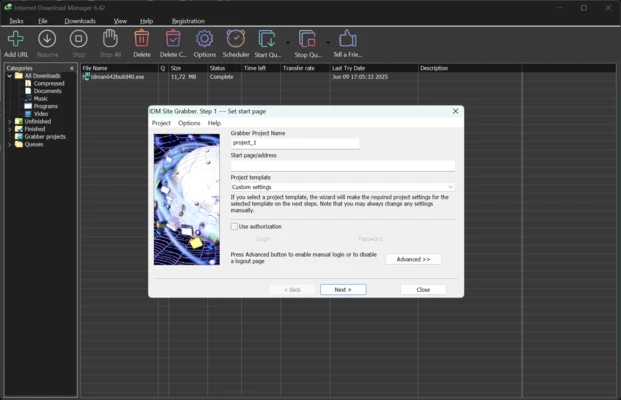Open the Tasks menu
This screenshot has height=400, width=621.
click(x=16, y=21)
